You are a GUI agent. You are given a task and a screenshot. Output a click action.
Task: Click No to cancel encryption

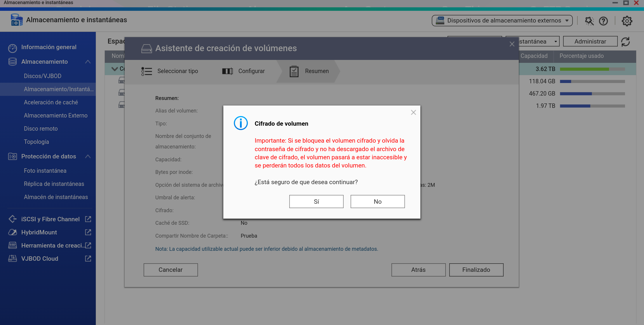click(x=377, y=201)
